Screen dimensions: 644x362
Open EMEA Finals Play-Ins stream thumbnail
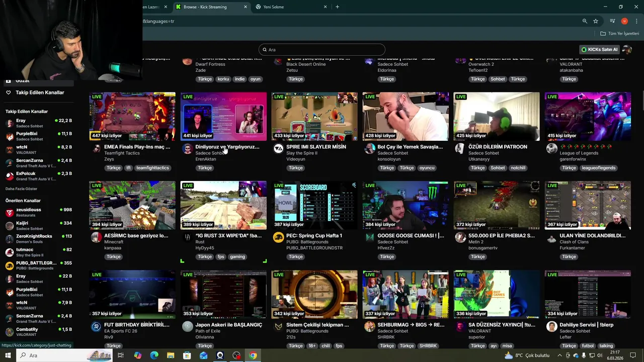click(x=132, y=116)
